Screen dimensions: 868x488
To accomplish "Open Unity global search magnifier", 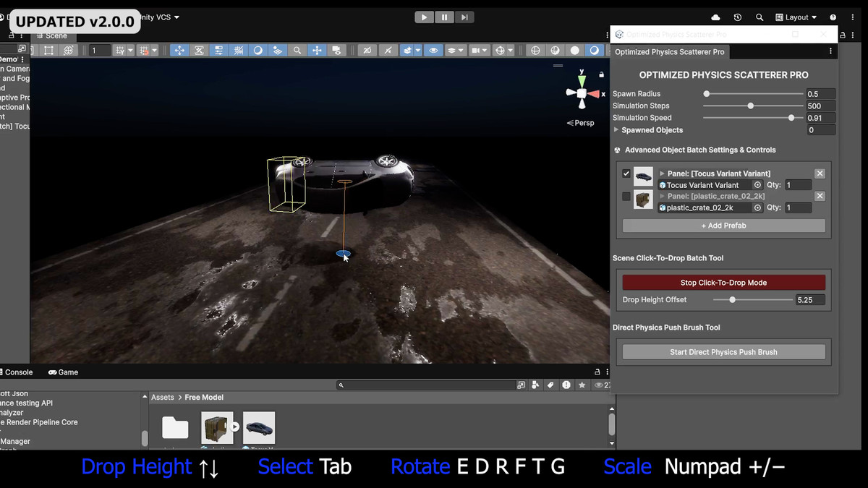I will [x=759, y=17].
